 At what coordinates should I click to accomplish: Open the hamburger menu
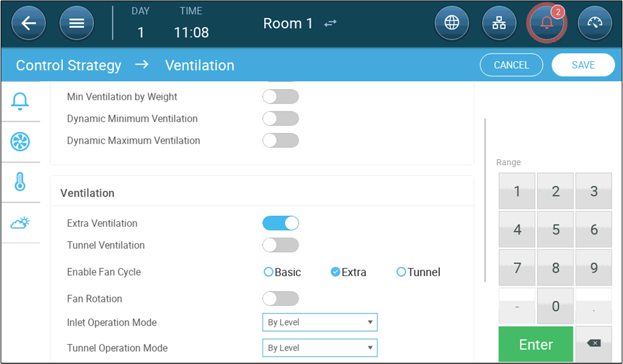pos(76,24)
